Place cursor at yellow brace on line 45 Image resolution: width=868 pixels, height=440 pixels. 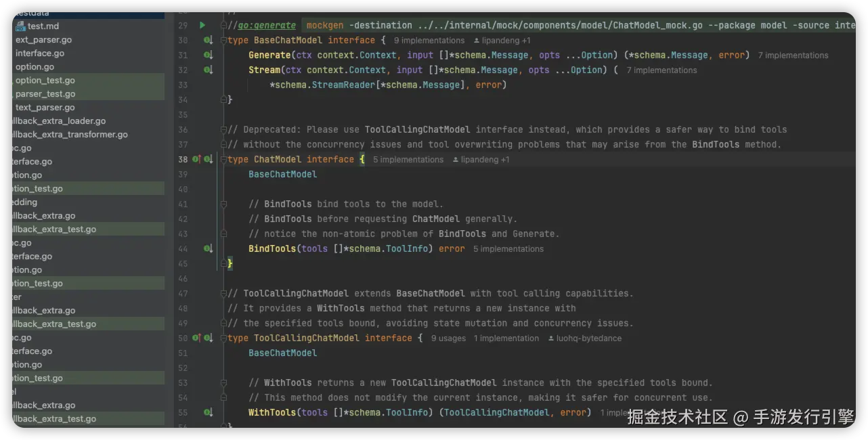tap(230, 264)
